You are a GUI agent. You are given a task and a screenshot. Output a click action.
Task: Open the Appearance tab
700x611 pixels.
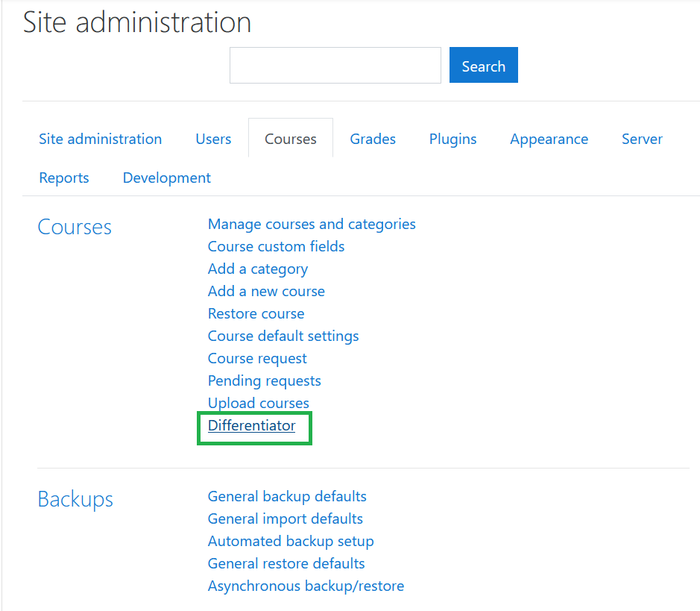(549, 139)
